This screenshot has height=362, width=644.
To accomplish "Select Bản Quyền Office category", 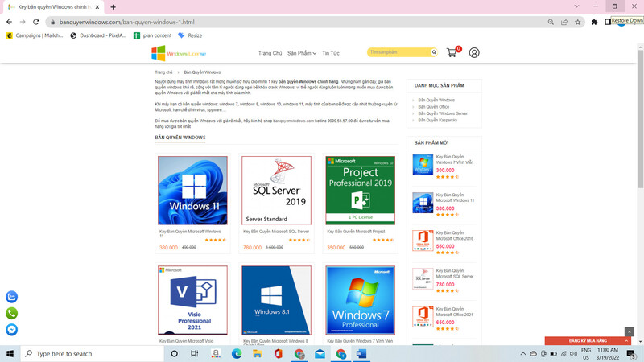I will click(x=433, y=107).
